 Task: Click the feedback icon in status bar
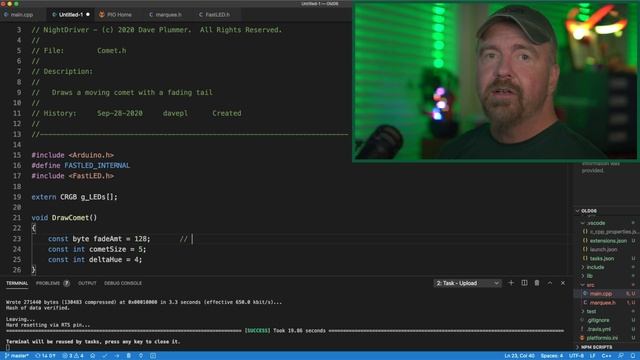point(621,356)
